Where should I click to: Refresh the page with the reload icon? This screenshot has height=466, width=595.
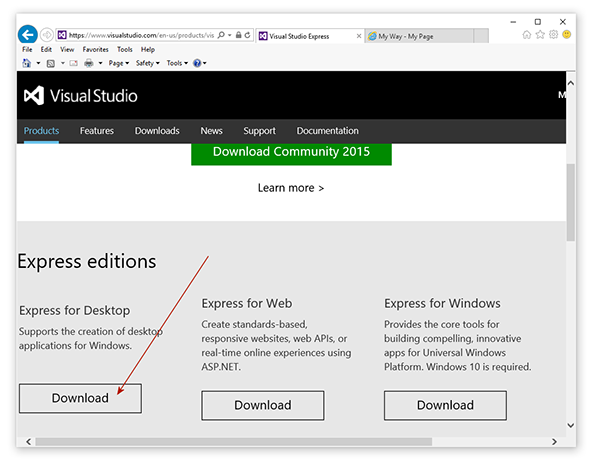click(247, 35)
